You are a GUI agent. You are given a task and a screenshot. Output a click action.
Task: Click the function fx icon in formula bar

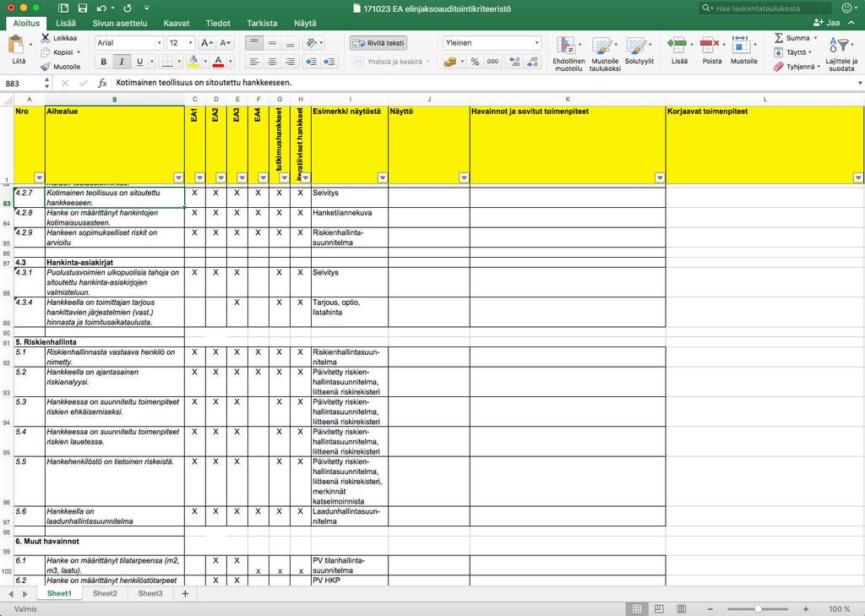pos(102,83)
